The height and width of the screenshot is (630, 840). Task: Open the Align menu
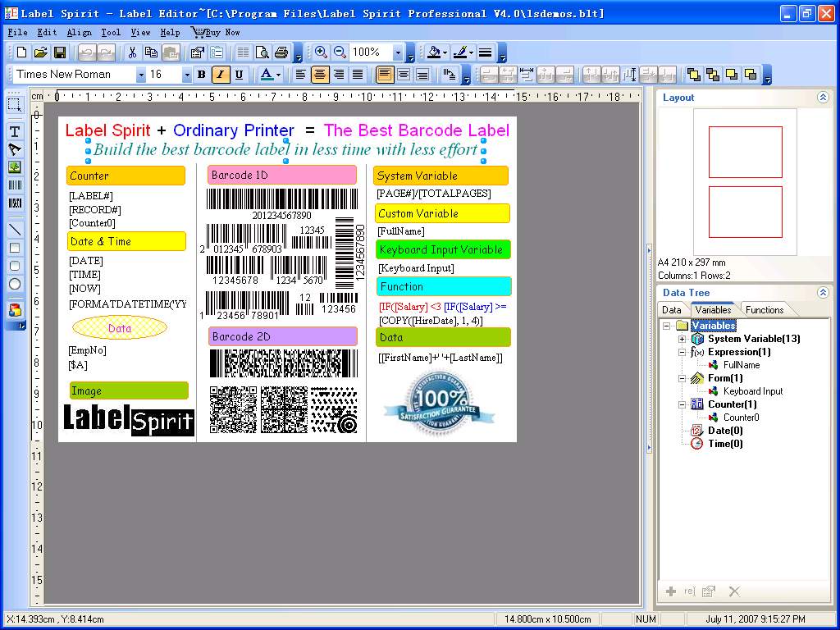79,33
